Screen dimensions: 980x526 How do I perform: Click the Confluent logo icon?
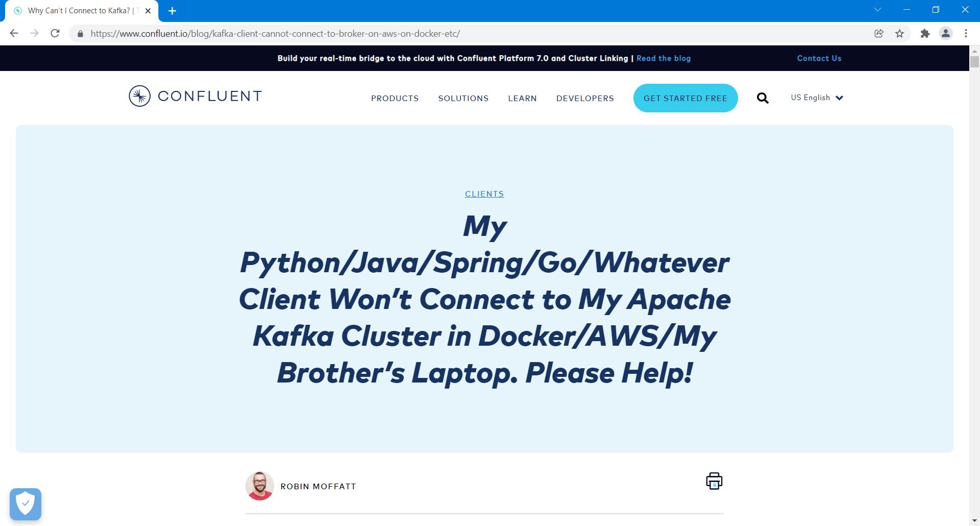139,96
